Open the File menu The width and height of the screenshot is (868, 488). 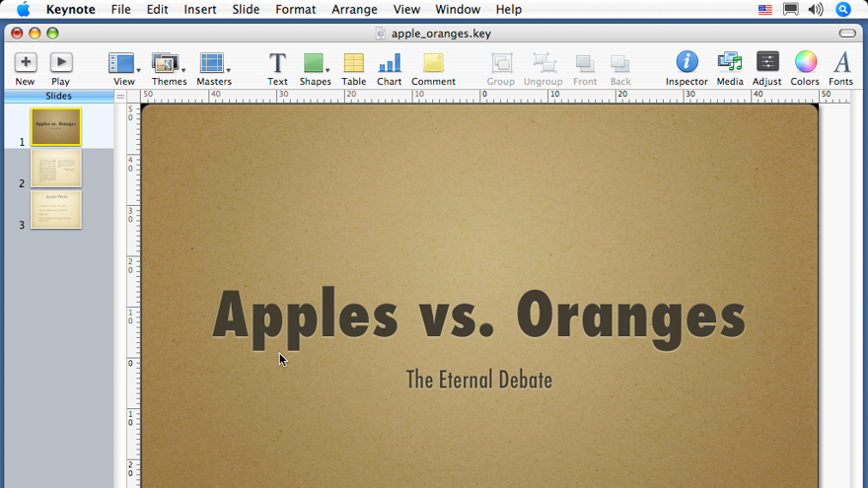click(120, 10)
